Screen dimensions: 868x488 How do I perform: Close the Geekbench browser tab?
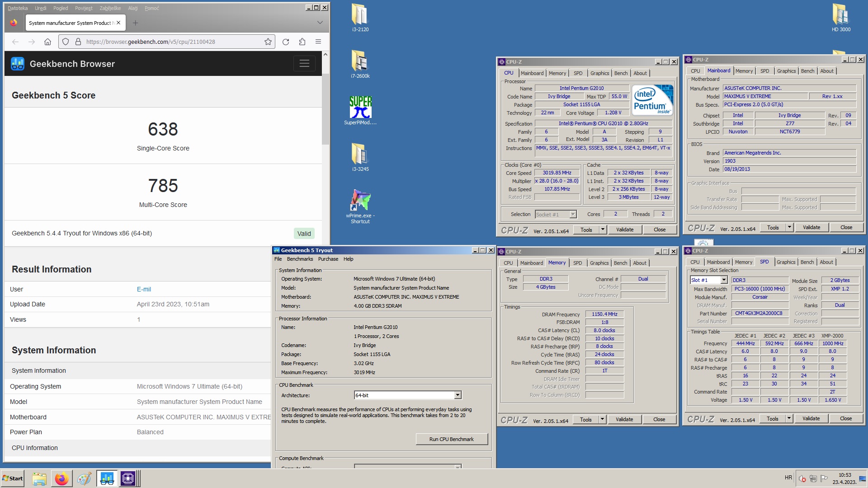click(x=118, y=23)
